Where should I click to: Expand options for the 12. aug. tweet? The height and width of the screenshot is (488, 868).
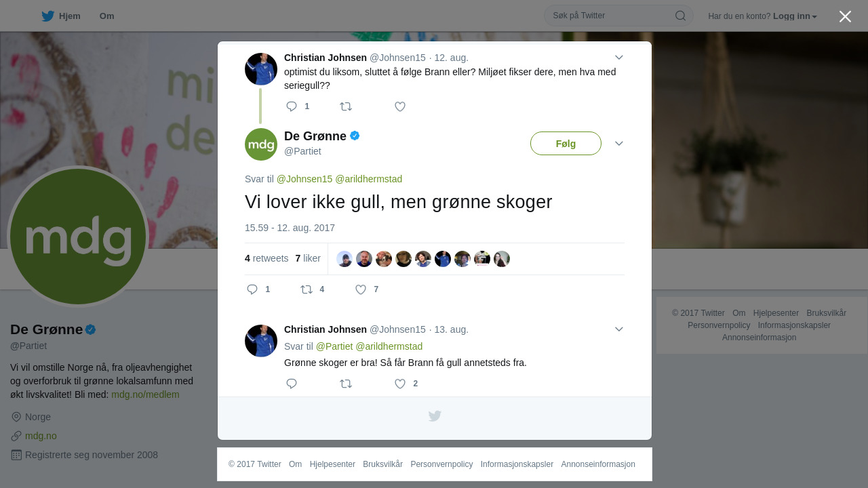point(618,58)
